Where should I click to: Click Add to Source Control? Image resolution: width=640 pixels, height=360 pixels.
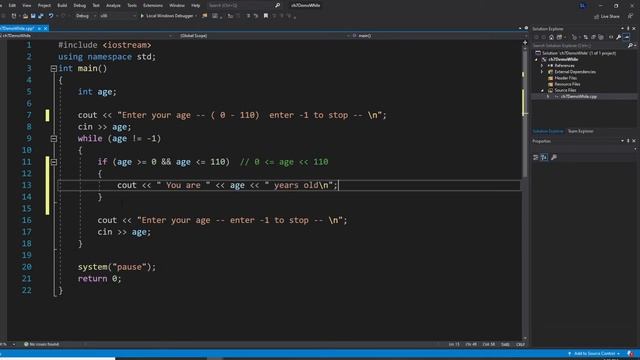point(594,354)
